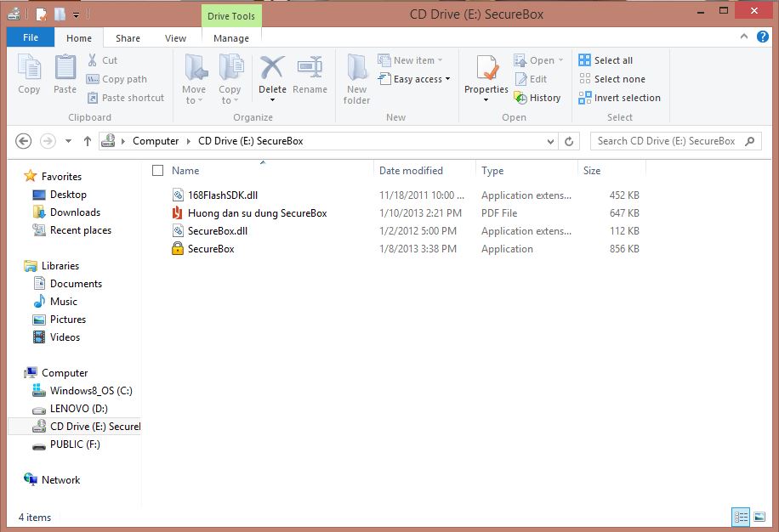Open the Quick Access Toolbar customize dropdown
The image size is (779, 532).
[x=77, y=14]
